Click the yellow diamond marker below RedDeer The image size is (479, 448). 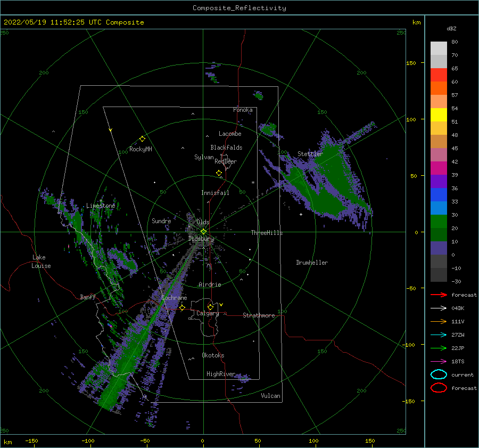click(x=219, y=173)
